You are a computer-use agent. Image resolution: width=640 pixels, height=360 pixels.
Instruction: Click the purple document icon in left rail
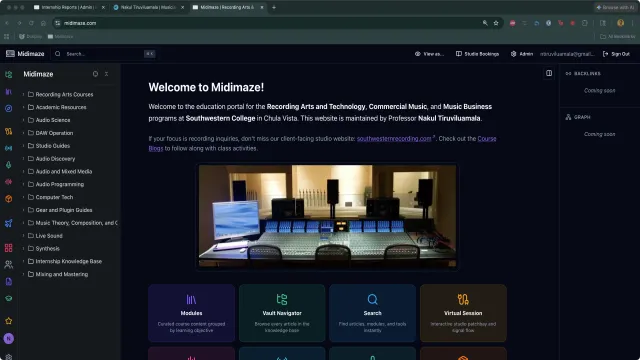pos(9,282)
